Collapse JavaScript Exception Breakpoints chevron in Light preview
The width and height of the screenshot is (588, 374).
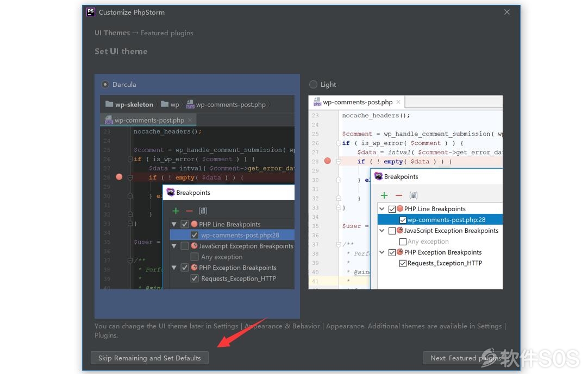point(381,231)
